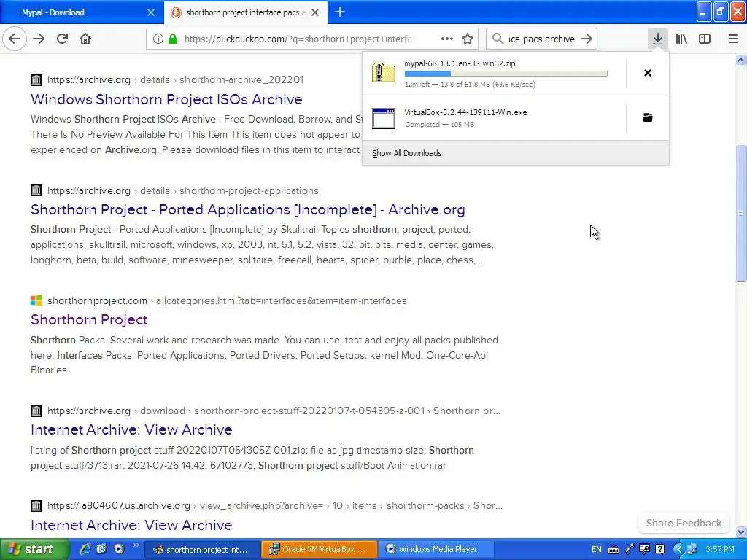The width and height of the screenshot is (747, 560).
Task: Go back to the previous page
Action: click(15, 39)
